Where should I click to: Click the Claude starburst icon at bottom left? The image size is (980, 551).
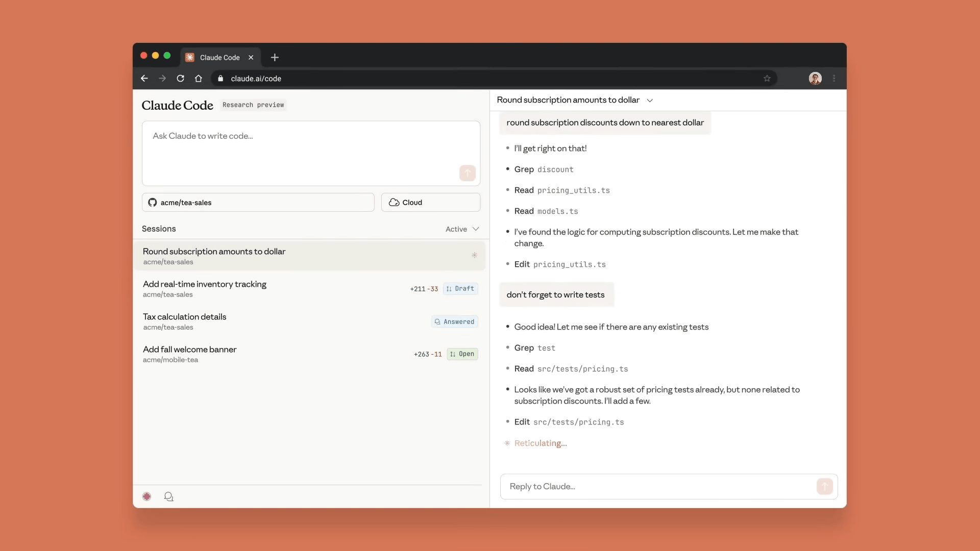pos(146,496)
